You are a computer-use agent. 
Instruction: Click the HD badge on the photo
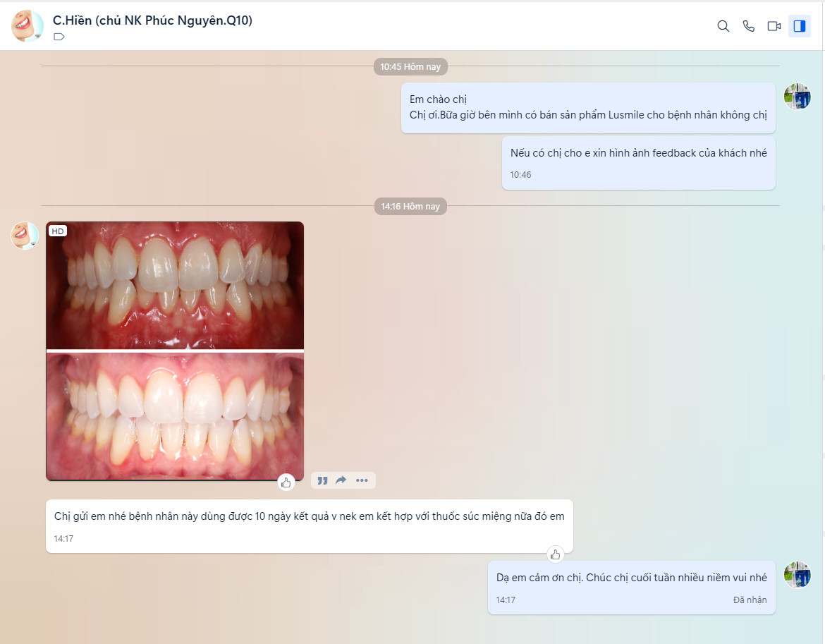click(x=57, y=231)
